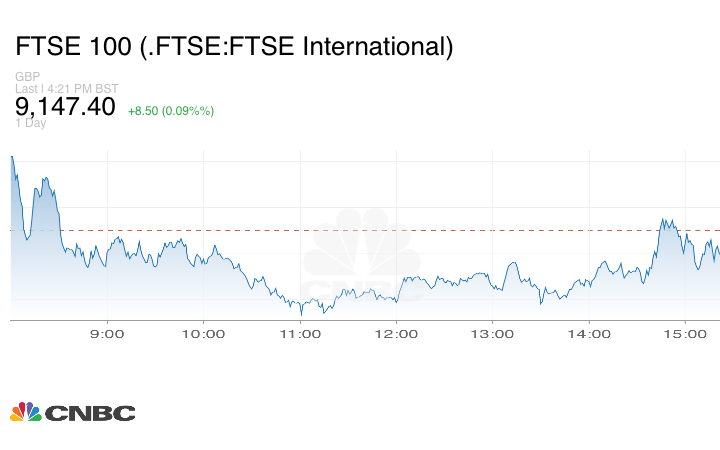Click the green +8.50 (0.09%) change value
Viewport: 720px width, 450px height.
click(171, 110)
